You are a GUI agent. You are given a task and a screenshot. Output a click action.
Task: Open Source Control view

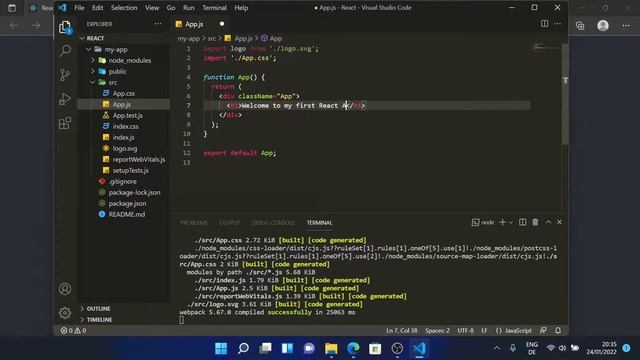(x=65, y=75)
